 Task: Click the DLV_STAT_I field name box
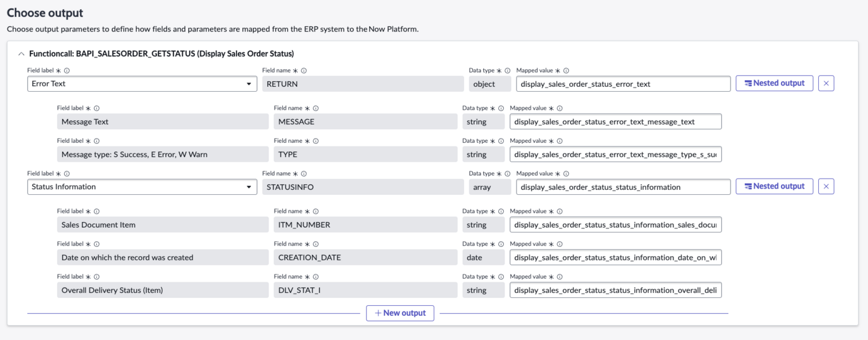366,290
